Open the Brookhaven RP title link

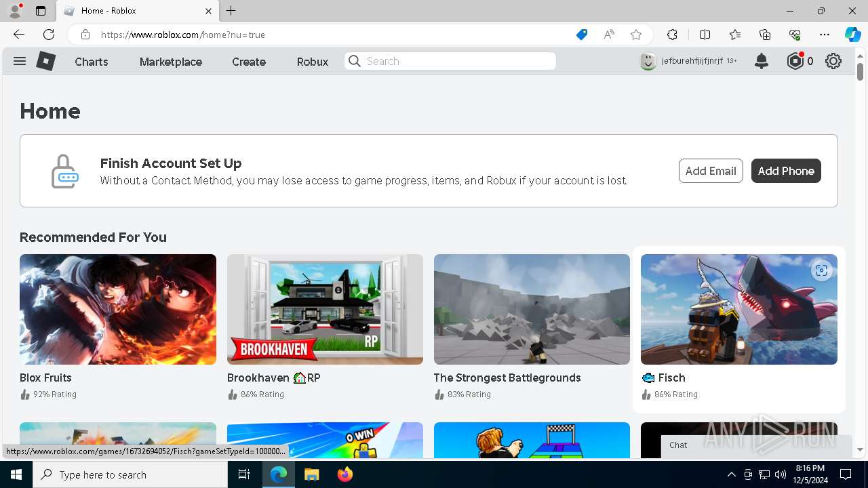(274, 378)
